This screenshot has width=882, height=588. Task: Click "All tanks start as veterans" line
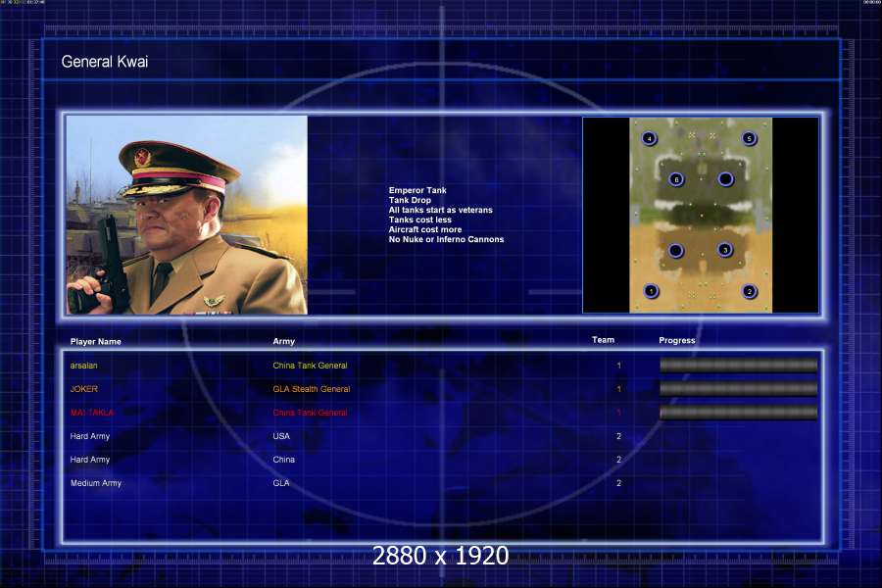click(440, 210)
